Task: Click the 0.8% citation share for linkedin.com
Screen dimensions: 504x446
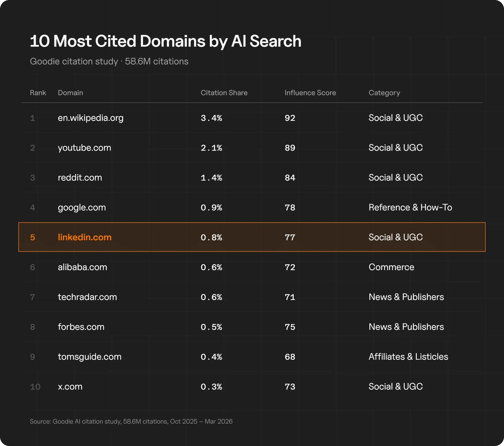Action: point(211,237)
